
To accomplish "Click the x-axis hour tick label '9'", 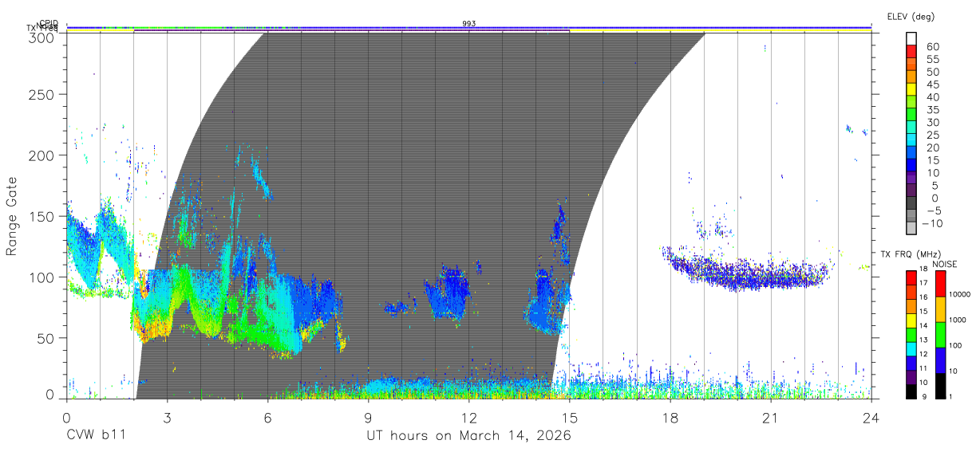I will click(368, 419).
